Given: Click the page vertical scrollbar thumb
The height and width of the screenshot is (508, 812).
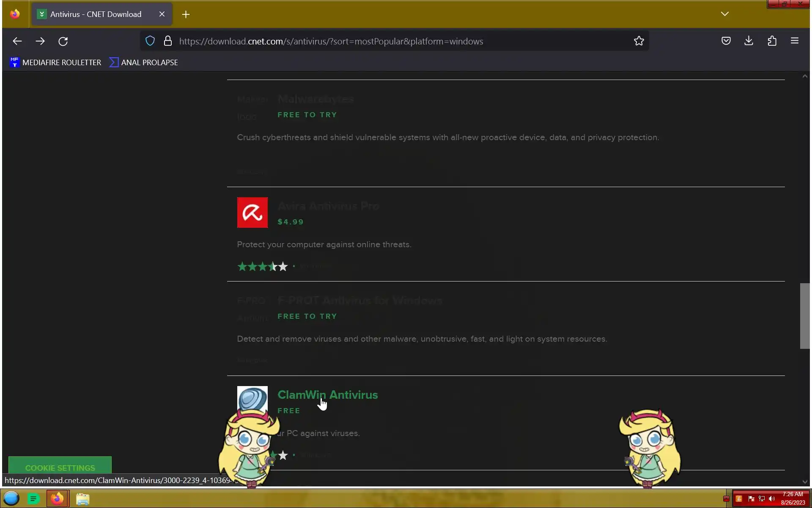Looking at the screenshot, I should click(804, 316).
